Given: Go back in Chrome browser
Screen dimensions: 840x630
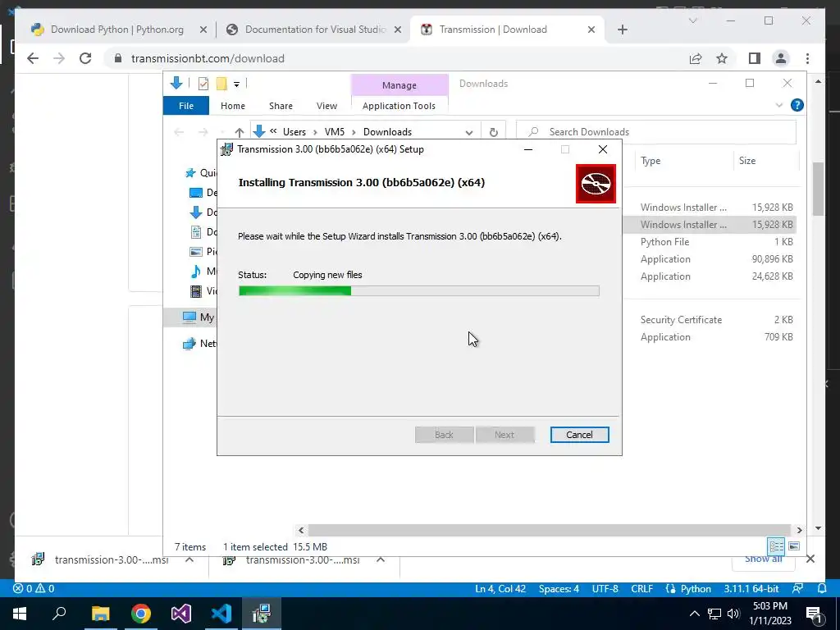Looking at the screenshot, I should tap(33, 58).
